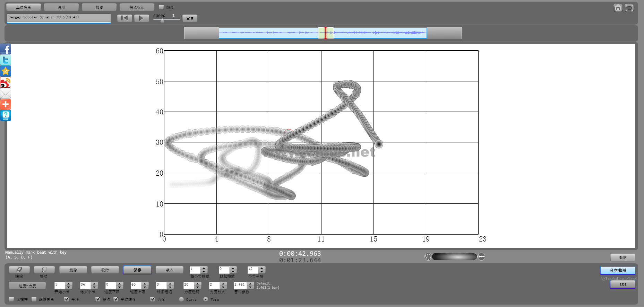Image resolution: width=644 pixels, height=307 pixels.
Task: Decrease the 窗口参数 window parameter stepper
Action: pyautogui.click(x=250, y=287)
